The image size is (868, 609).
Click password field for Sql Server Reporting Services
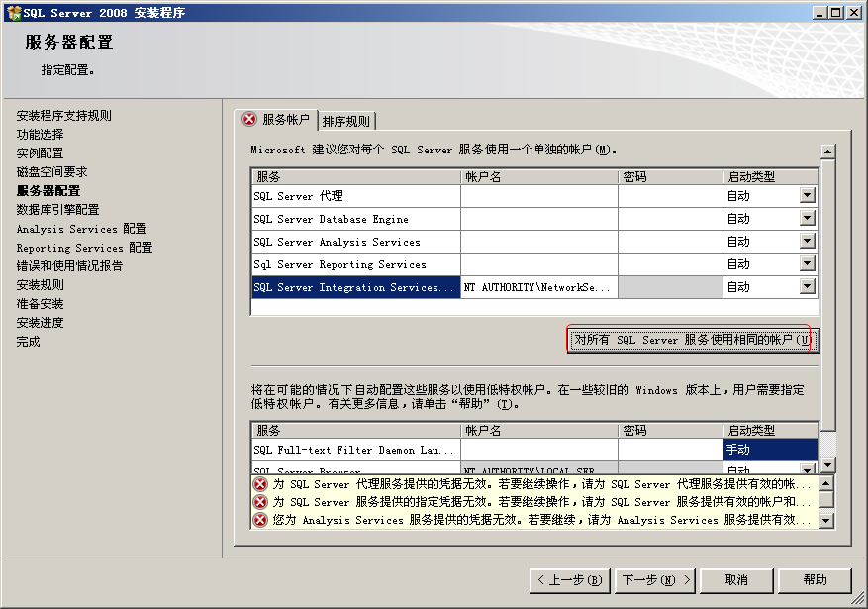(x=670, y=264)
